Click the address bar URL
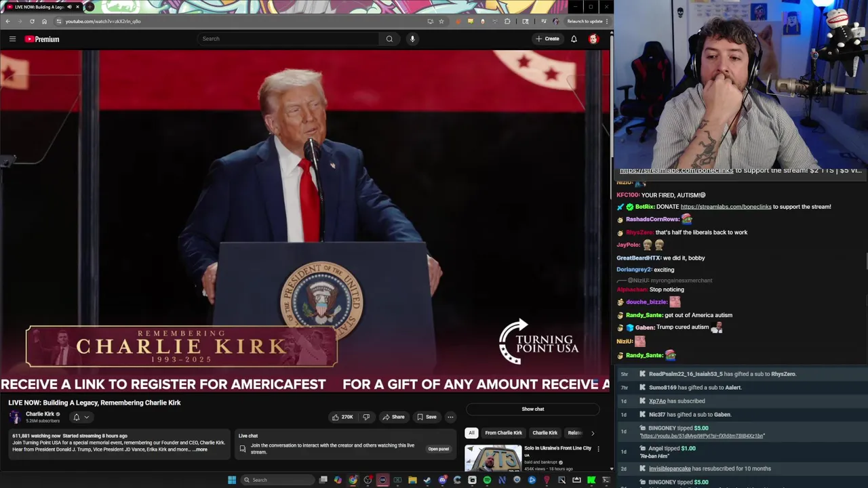This screenshot has height=488, width=868. [x=103, y=21]
